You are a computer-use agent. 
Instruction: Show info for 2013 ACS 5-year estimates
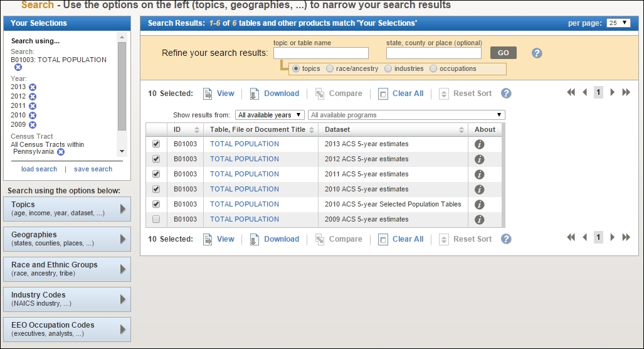pos(479,144)
